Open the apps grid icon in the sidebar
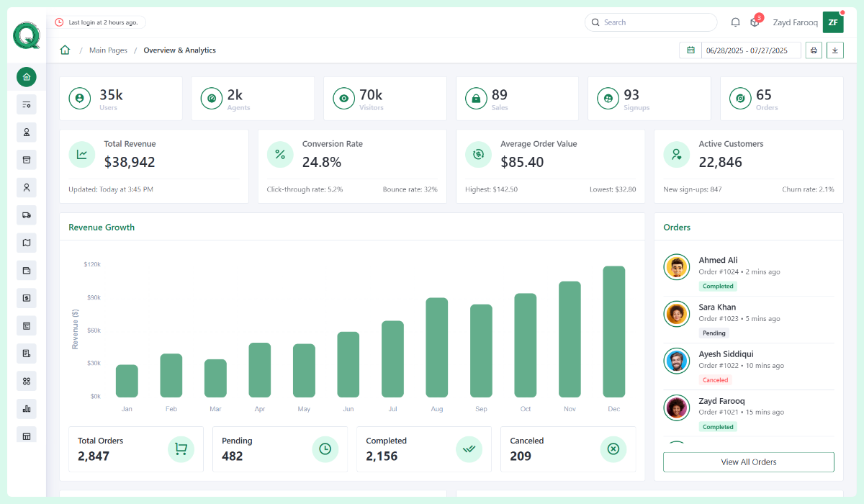 coord(26,381)
